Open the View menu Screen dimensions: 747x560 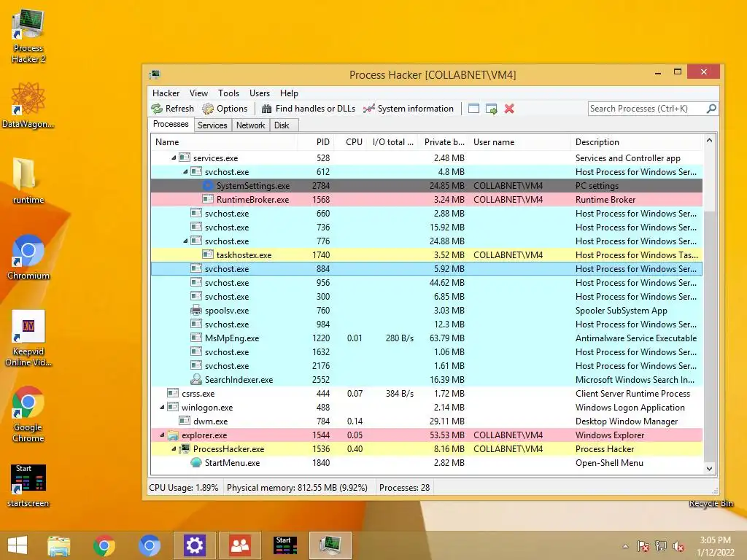[x=198, y=93]
